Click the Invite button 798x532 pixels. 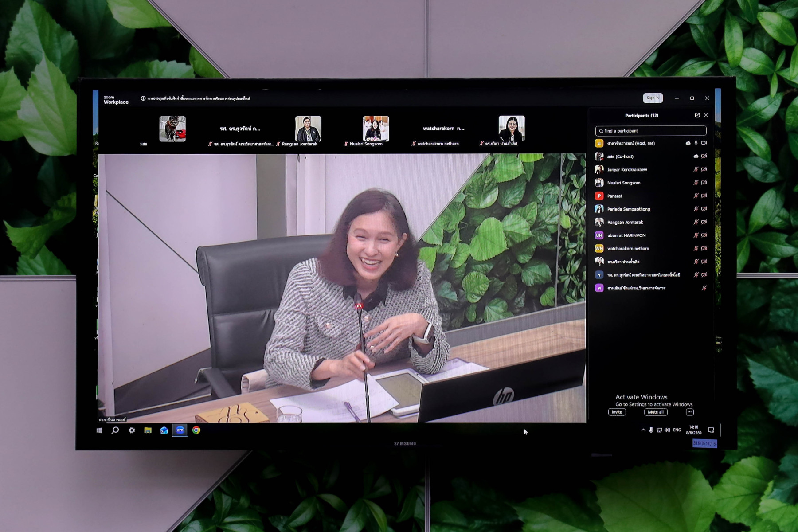click(x=617, y=412)
